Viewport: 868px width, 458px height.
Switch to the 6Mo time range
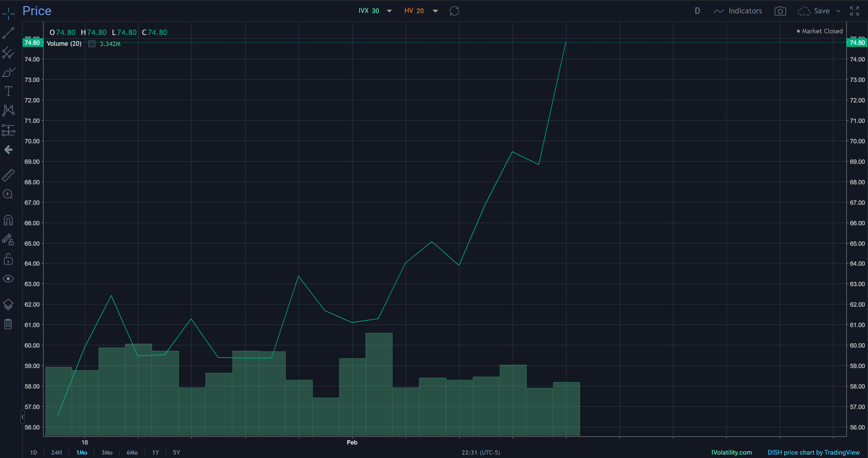132,453
